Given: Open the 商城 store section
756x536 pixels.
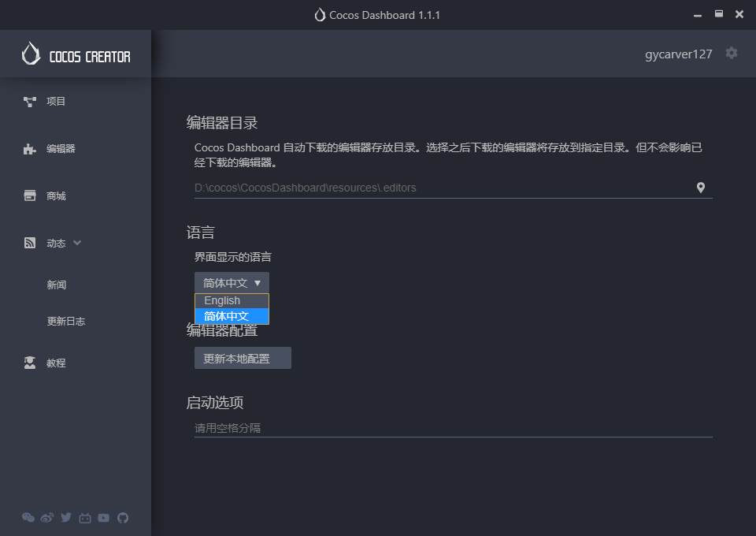Looking at the screenshot, I should coord(56,195).
